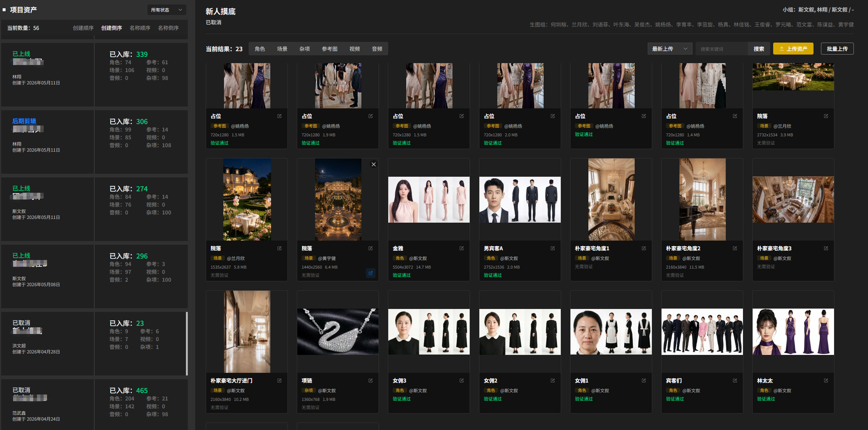
Task: Open edit for 女佣1
Action: (644, 380)
